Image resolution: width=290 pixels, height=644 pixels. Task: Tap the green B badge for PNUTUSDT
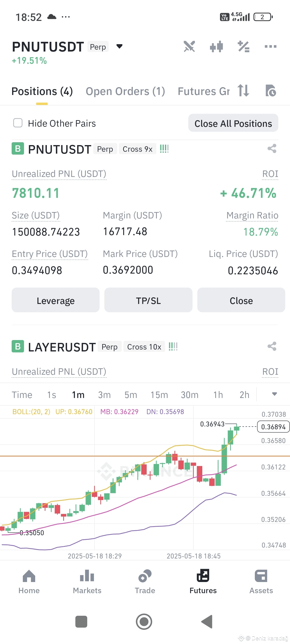tap(18, 148)
